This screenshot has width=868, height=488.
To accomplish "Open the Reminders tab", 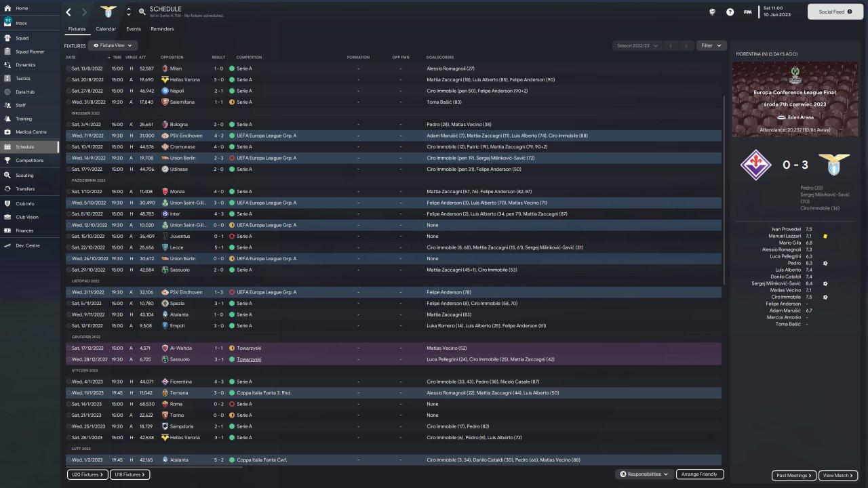I will click(162, 29).
